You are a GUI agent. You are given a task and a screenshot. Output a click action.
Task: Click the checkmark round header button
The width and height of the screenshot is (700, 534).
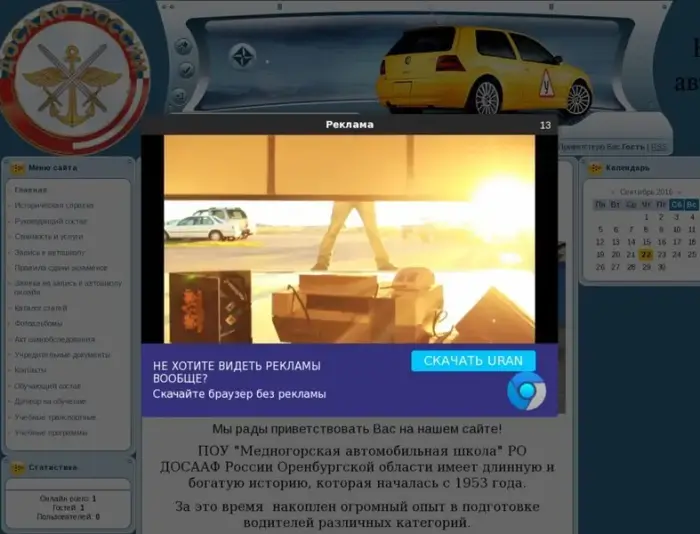[186, 70]
